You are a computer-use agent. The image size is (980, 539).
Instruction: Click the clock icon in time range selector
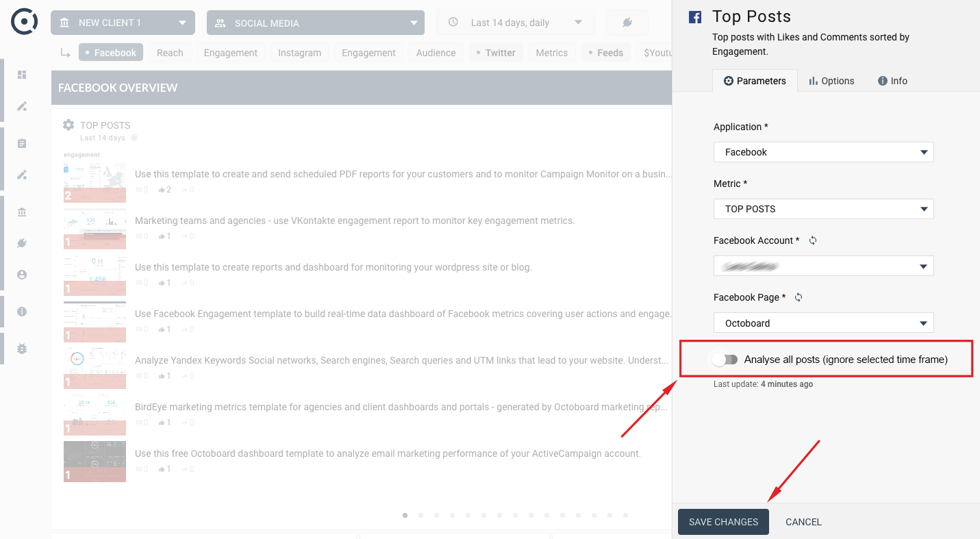(x=453, y=23)
